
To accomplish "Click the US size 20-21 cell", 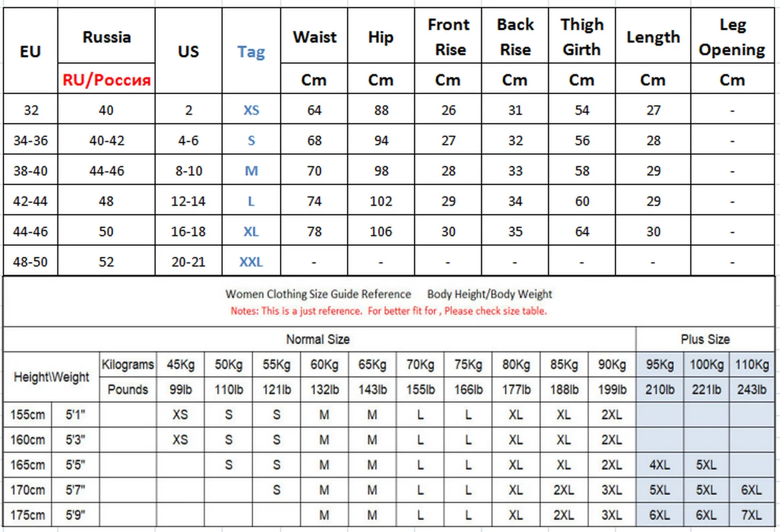I will (188, 262).
